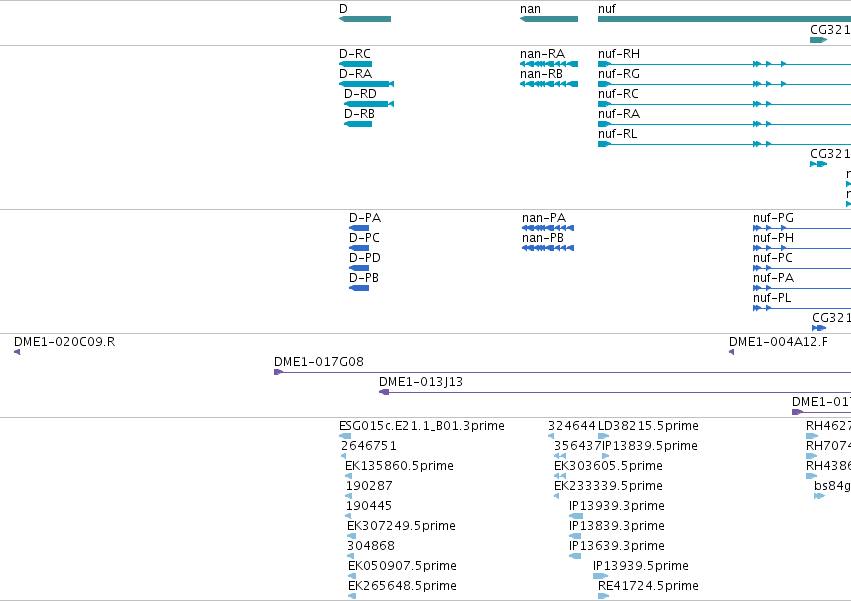Select protein nuf-PA feature

point(802,288)
